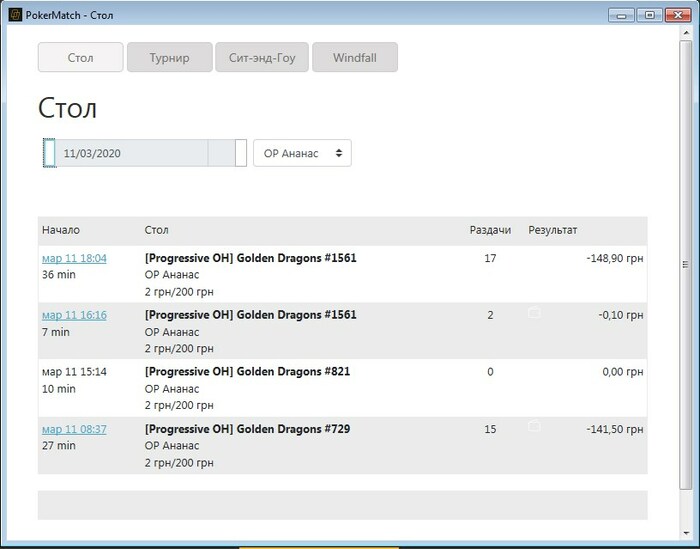
Task: Click the faint icon in the 16:16 row
Action: (x=534, y=312)
